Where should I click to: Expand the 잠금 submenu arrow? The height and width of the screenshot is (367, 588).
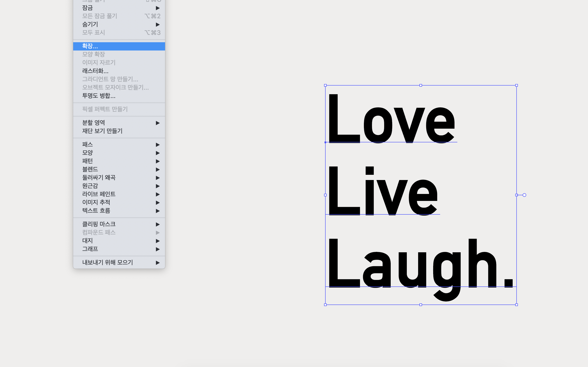(x=157, y=8)
